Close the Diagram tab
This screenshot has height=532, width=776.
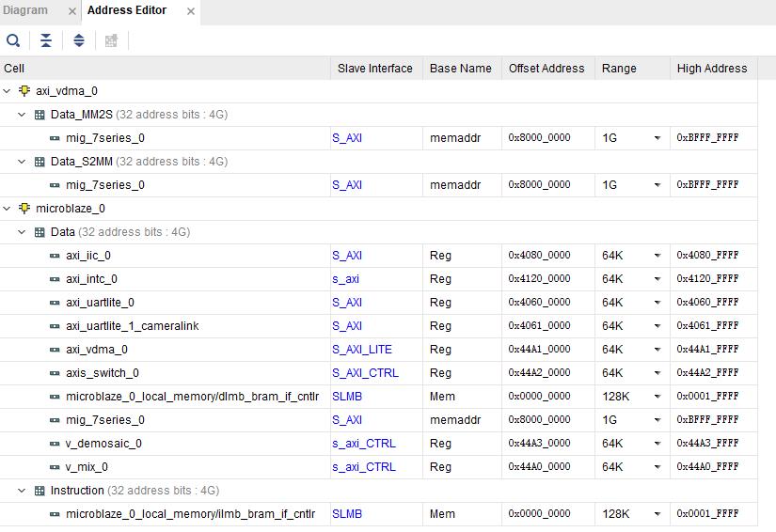(x=72, y=11)
